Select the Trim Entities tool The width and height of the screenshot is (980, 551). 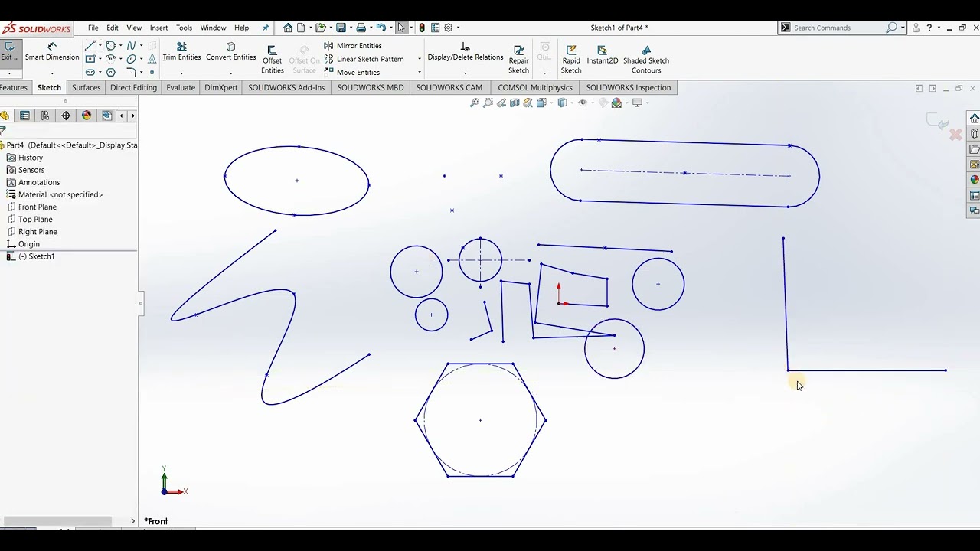pos(181,52)
